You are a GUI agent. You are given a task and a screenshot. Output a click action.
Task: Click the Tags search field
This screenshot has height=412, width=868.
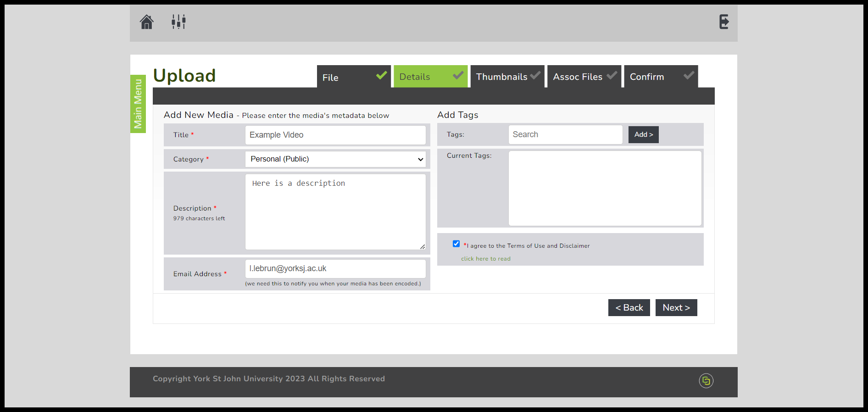(565, 135)
